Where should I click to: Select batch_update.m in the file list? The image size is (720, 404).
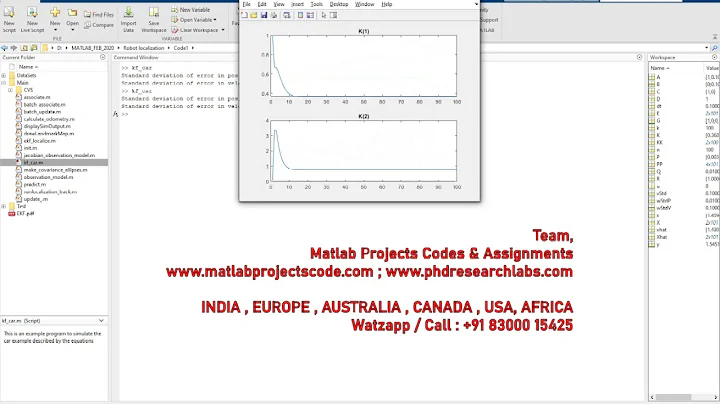click(x=42, y=112)
